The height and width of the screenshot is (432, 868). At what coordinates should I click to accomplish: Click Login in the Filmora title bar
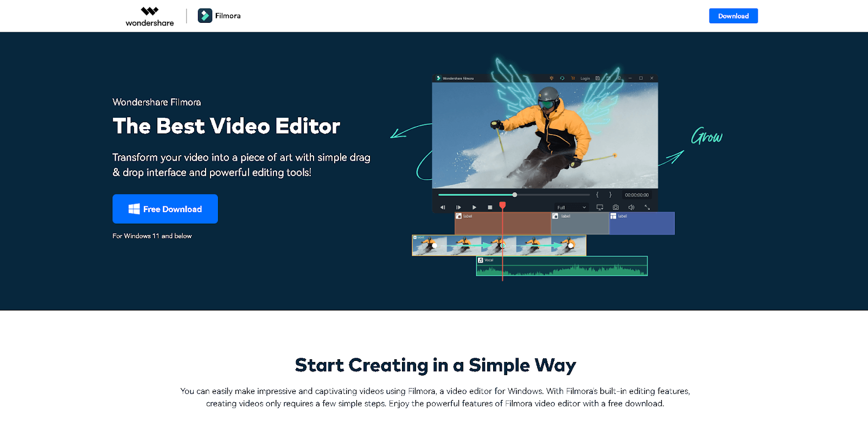(x=585, y=78)
